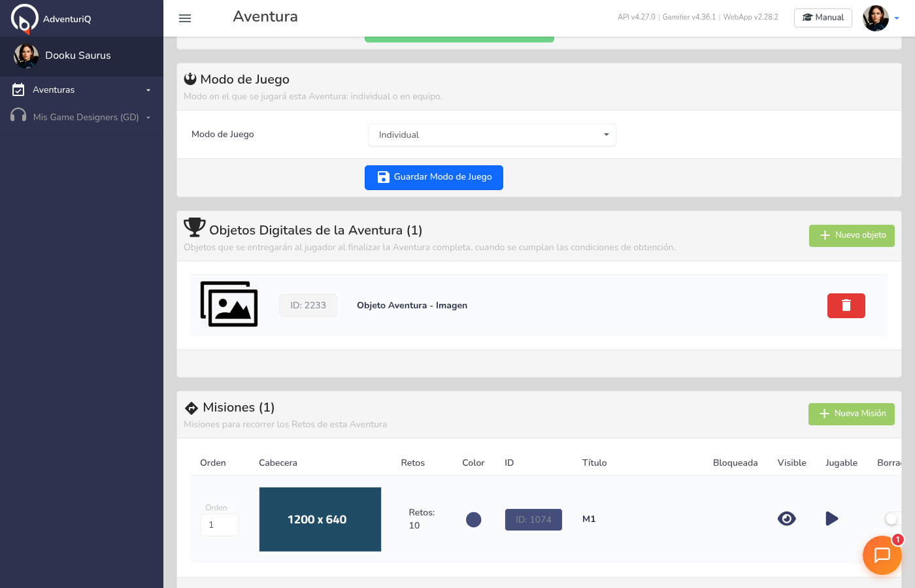Toggle the Borrar switch for mission M1
Image resolution: width=915 pixels, height=588 pixels.
pyautogui.click(x=893, y=519)
